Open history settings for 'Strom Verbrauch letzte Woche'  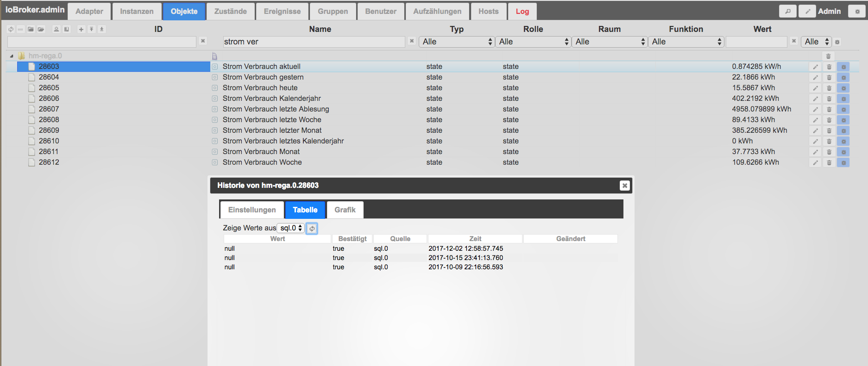pos(843,120)
